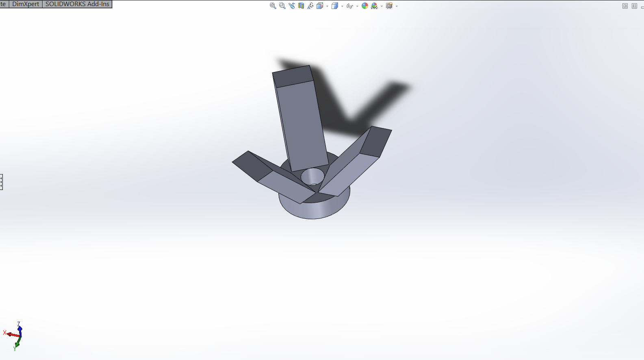Open Edit Appearance color sphere
Screen dimensions: 644x360
365,6
